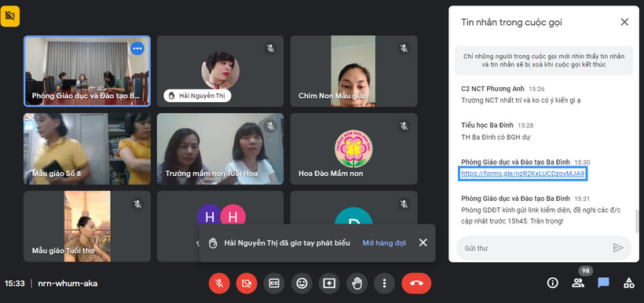Click the Tiểu học Ba Đình sender name
Screen dimensions: 644x303
pos(487,126)
